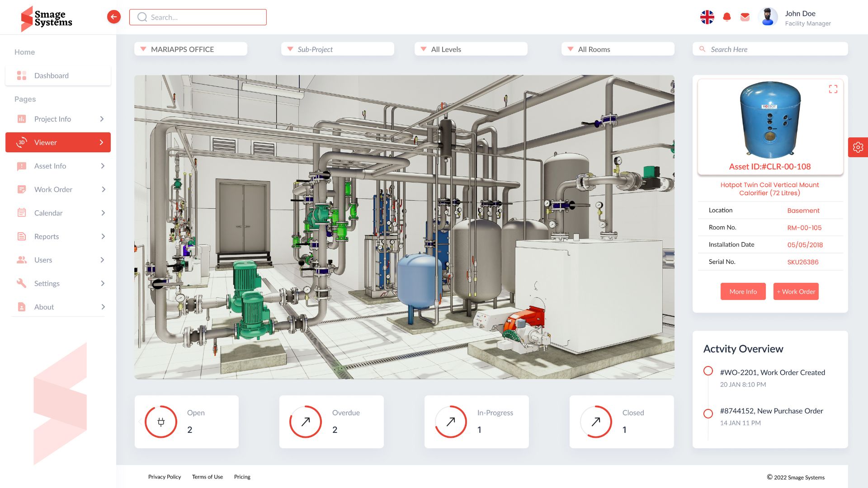Click the Overdue arrow circle icon
The height and width of the screenshot is (488, 868).
click(306, 422)
